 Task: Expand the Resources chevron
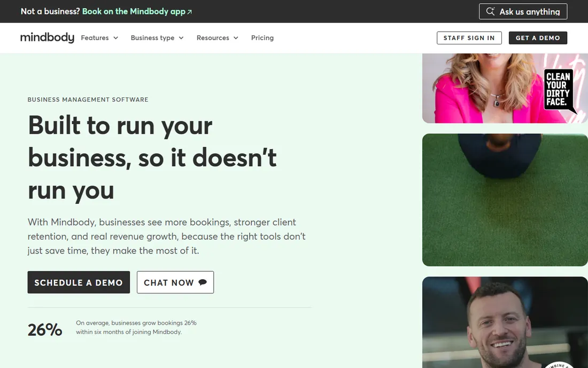[x=236, y=38]
